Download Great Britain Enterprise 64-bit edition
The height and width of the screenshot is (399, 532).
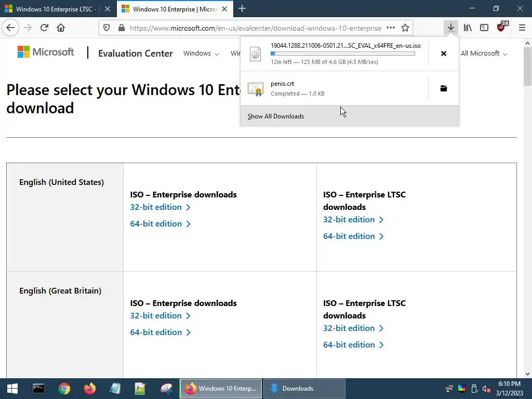(x=160, y=332)
